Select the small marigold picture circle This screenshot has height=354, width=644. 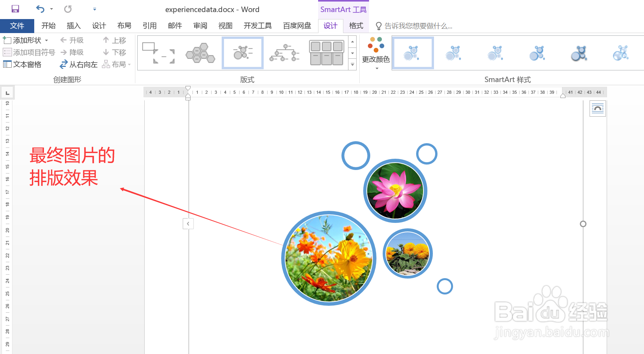click(408, 253)
